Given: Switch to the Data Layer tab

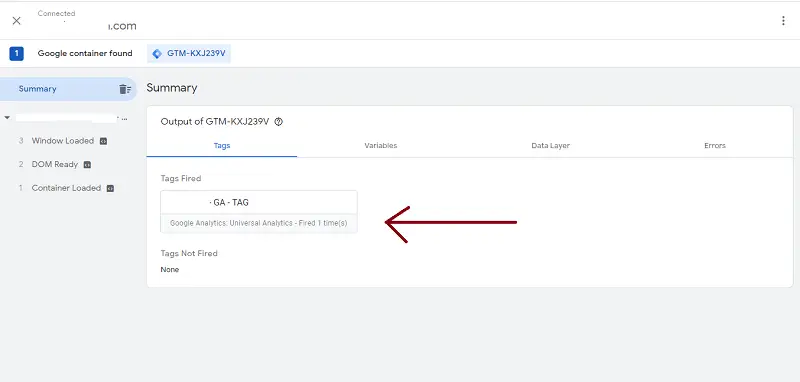Looking at the screenshot, I should pyautogui.click(x=551, y=145).
